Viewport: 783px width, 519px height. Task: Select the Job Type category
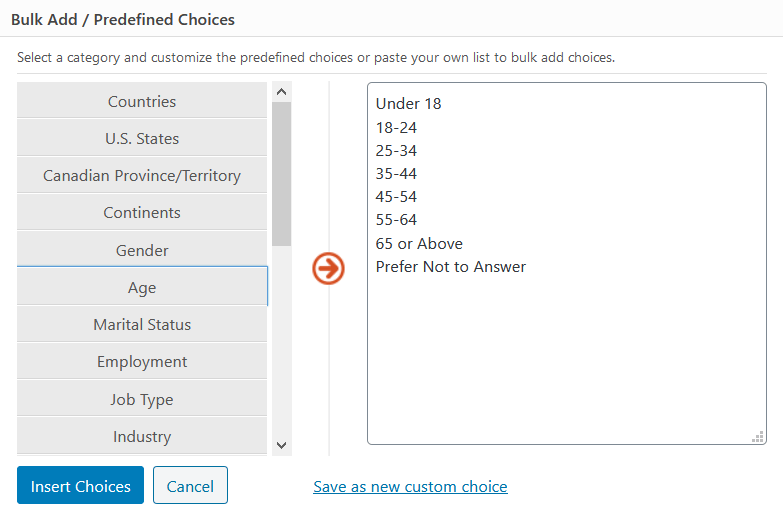pos(142,399)
